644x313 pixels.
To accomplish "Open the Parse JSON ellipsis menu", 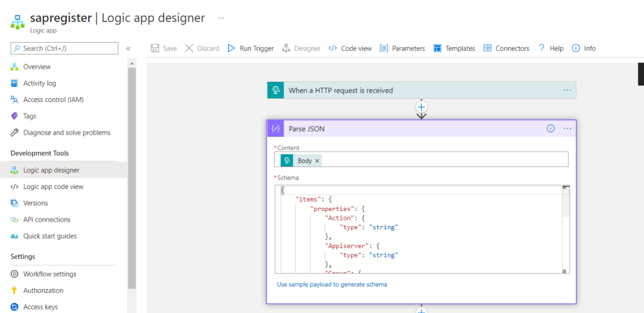I will pos(567,128).
